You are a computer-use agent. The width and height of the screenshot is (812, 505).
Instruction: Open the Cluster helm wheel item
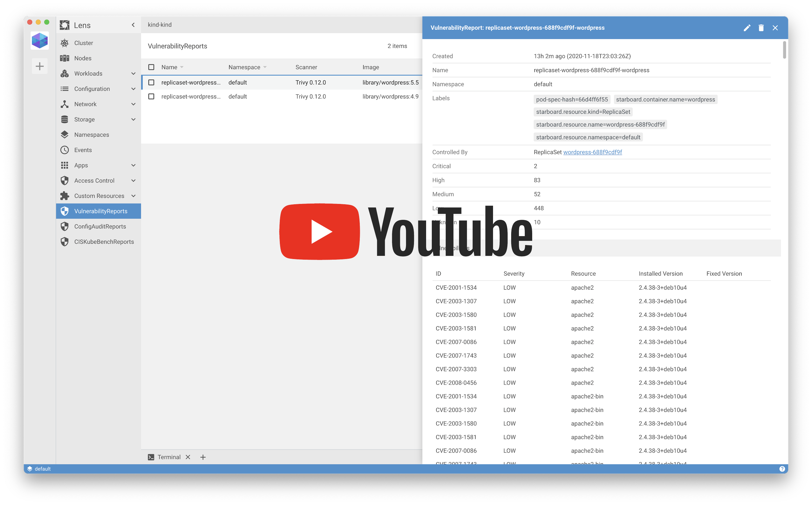point(83,43)
